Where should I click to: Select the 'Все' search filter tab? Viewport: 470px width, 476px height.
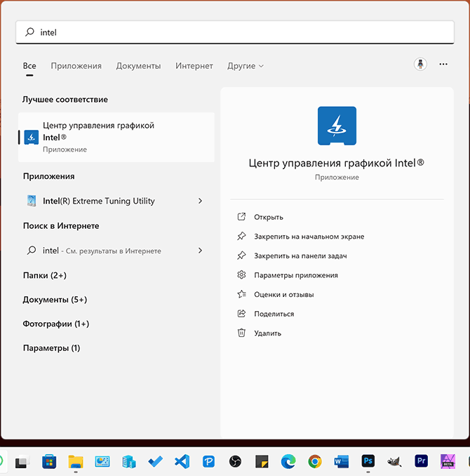tap(29, 66)
